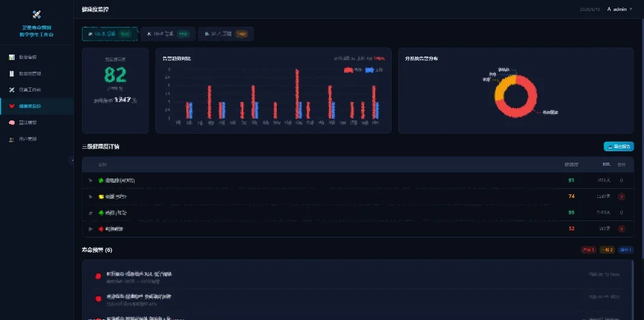Toggle the blue series in the chart legend
644x320 pixels.
tap(374, 70)
